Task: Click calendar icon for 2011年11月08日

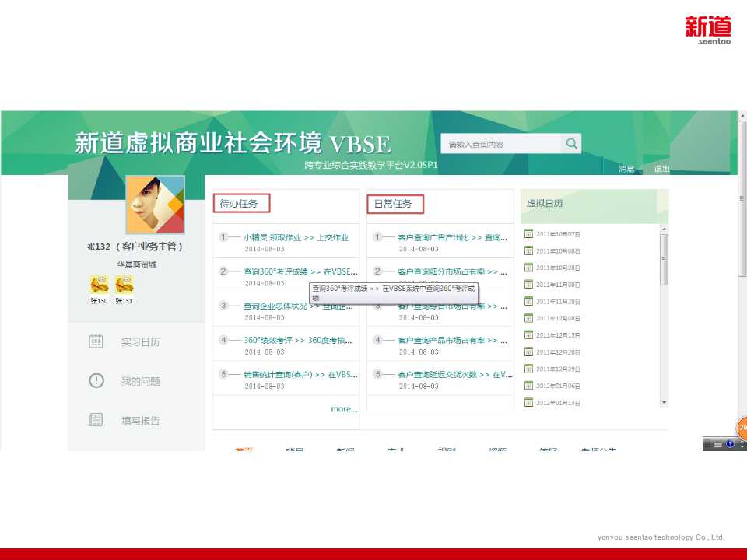Action: click(x=528, y=285)
